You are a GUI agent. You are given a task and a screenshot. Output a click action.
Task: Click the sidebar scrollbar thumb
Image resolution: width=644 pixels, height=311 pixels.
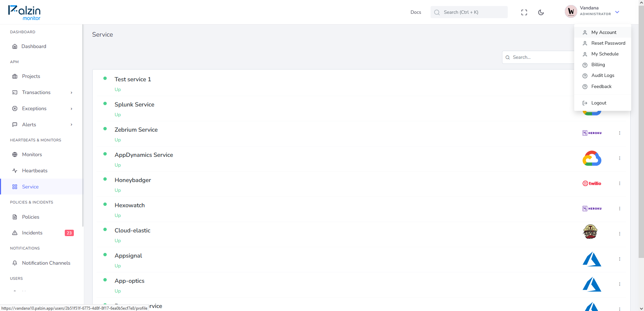click(x=83, y=125)
